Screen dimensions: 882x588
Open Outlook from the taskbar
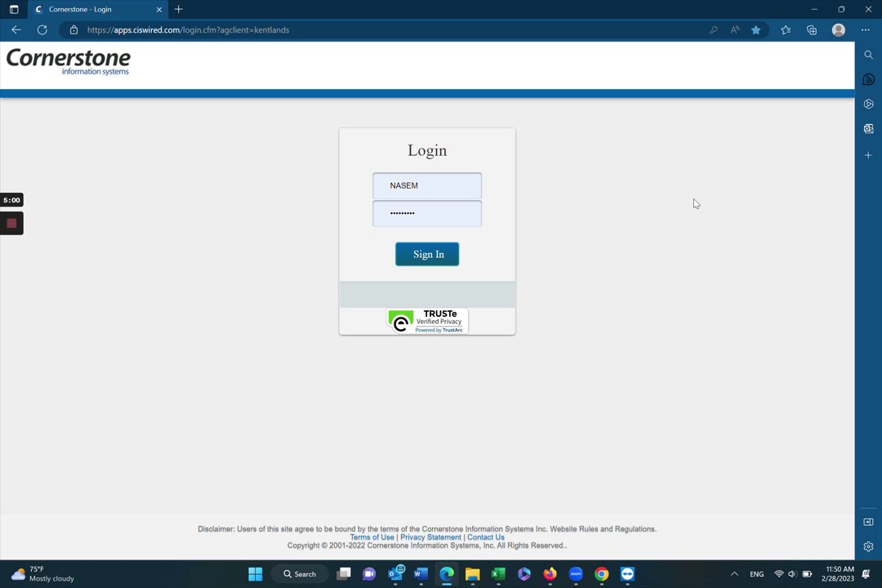pos(395,574)
